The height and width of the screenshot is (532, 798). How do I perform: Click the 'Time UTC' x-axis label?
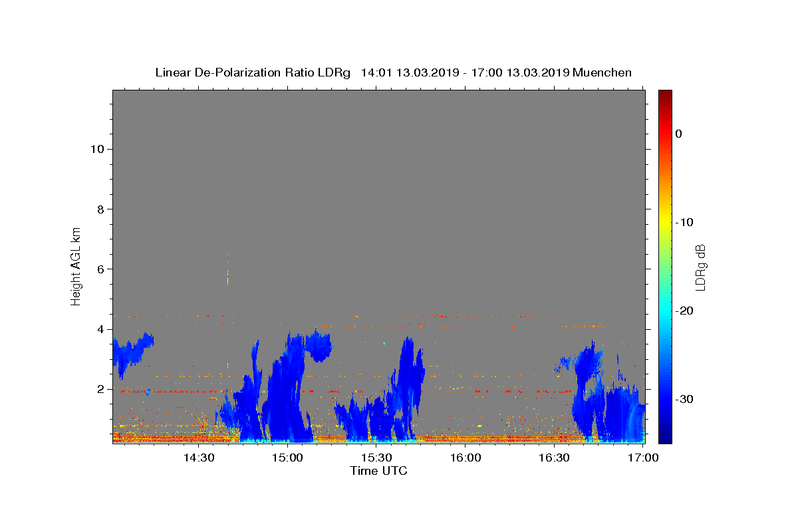pos(378,471)
